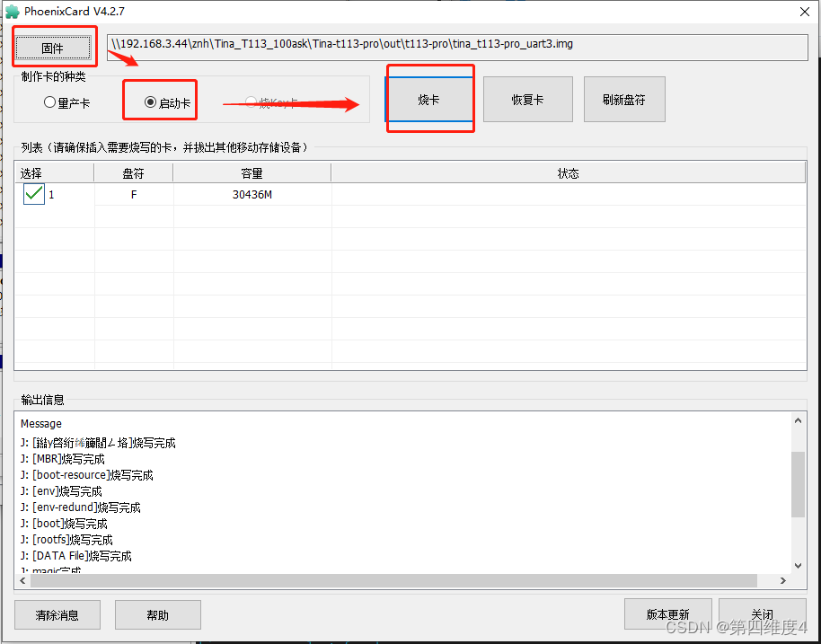Click the [boot]烧写完成 log line

[x=64, y=524]
